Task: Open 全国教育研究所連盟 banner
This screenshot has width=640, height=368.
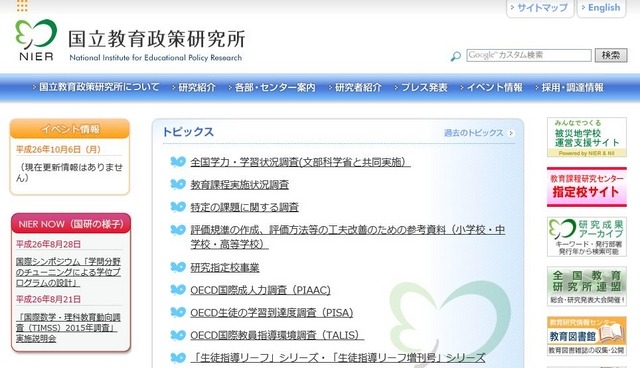Action: [587, 286]
